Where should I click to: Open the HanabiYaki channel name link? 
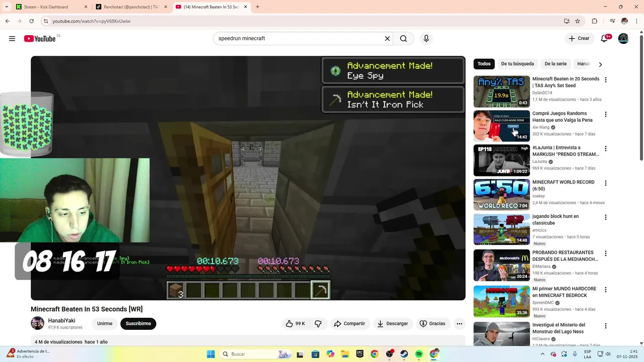click(x=62, y=321)
